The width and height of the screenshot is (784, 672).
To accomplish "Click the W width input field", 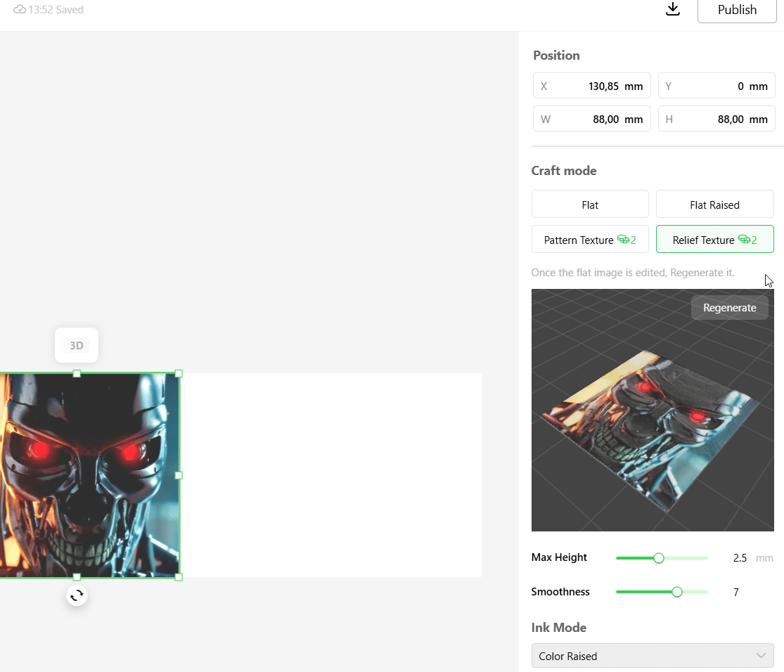I will pos(591,119).
